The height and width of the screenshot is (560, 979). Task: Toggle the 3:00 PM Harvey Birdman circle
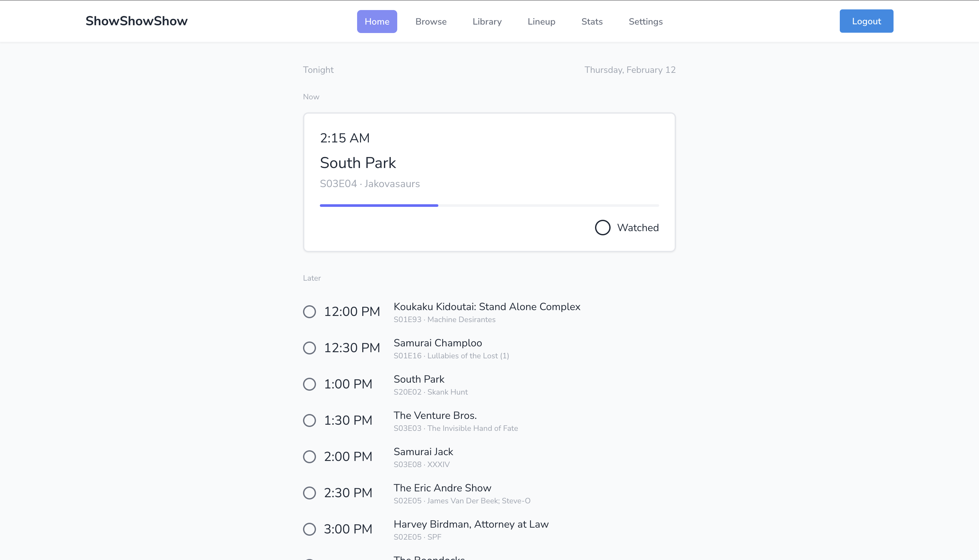tap(309, 529)
